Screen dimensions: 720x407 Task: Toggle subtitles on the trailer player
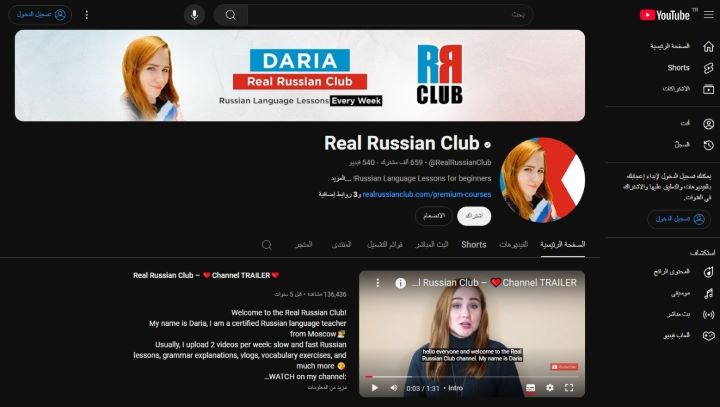point(530,388)
